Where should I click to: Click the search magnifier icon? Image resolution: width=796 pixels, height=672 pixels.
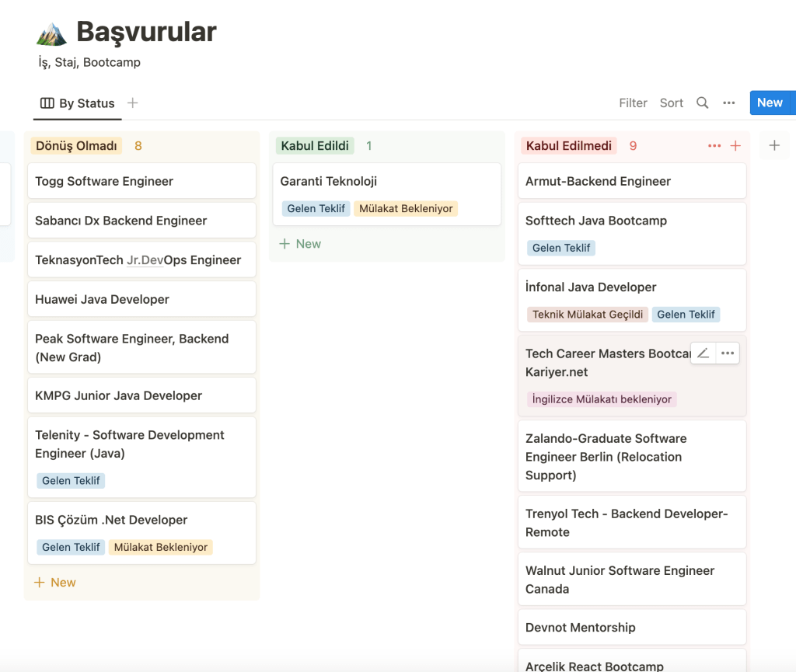(702, 103)
